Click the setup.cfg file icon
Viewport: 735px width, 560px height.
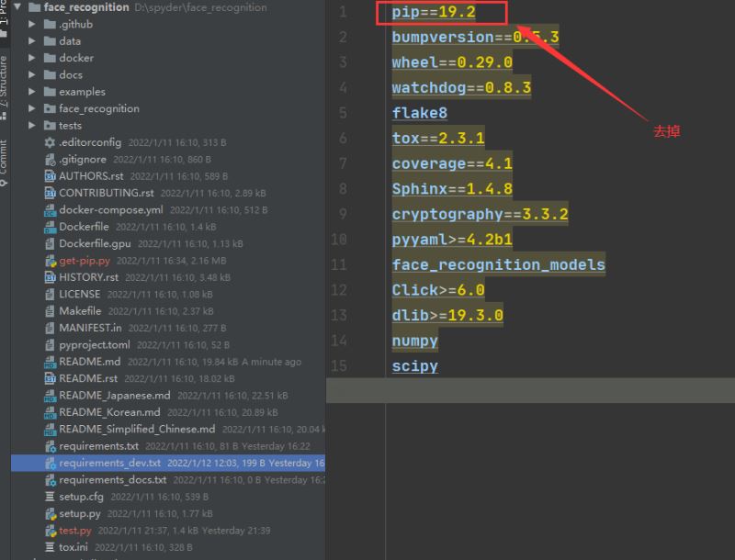pos(51,497)
